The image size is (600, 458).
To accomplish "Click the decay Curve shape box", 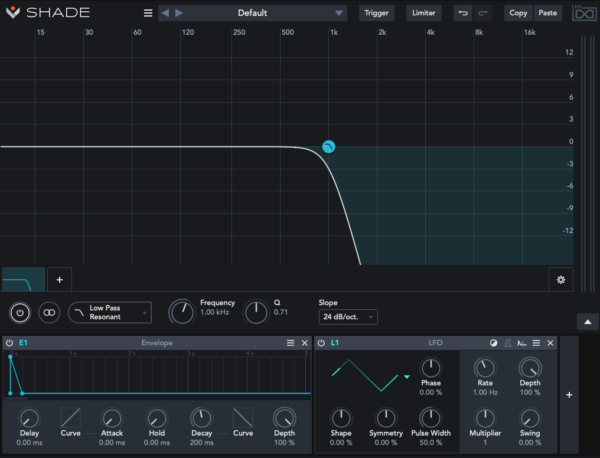I will (x=243, y=417).
